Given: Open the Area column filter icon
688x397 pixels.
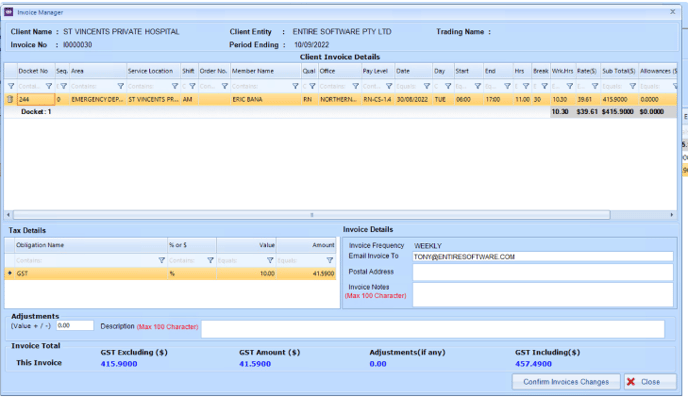Looking at the screenshot, I should click(x=121, y=86).
